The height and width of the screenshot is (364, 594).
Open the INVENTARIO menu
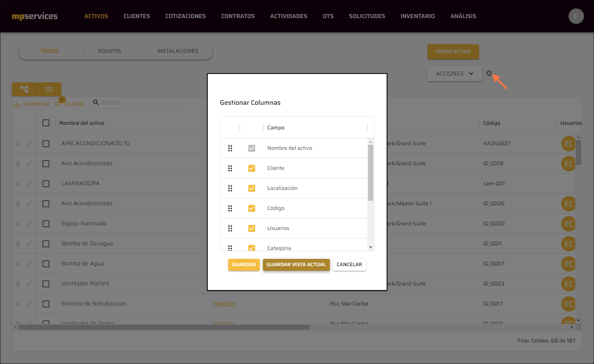pos(417,16)
